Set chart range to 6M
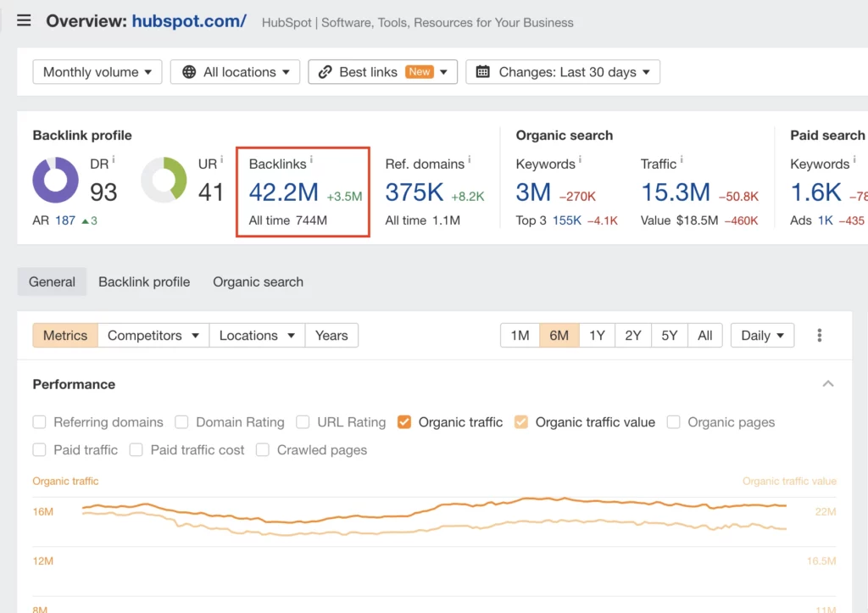868x613 pixels. tap(559, 336)
